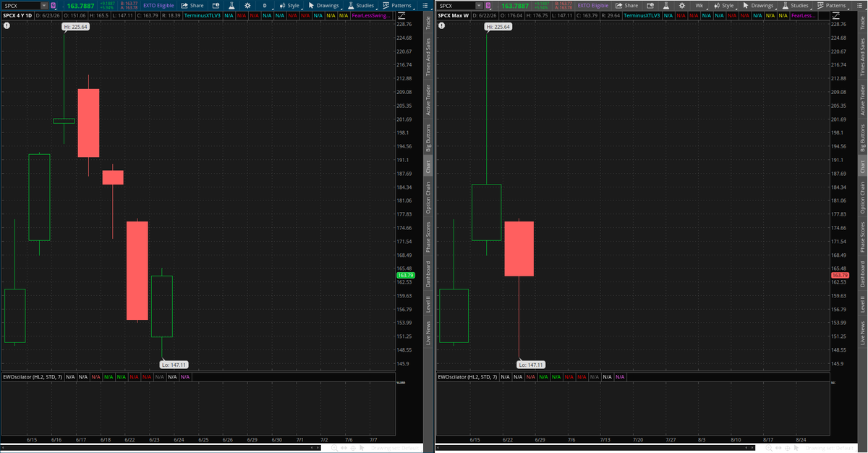The width and height of the screenshot is (868, 453).
Task: Click the flask icon in right chart toolbar
Action: point(666,6)
